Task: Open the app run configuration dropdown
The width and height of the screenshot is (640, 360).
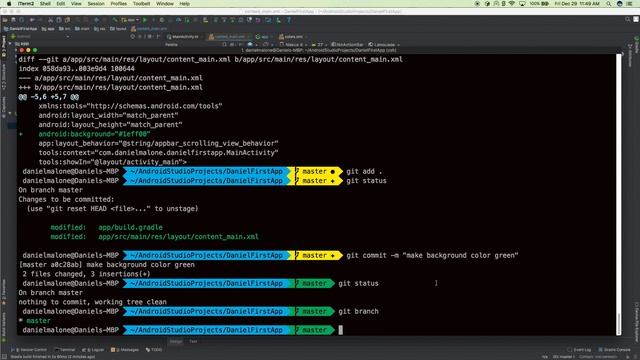Action: tap(131, 20)
